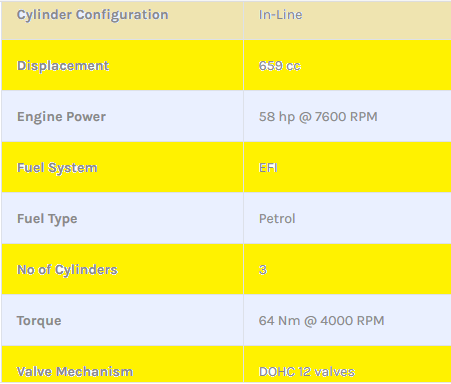Select the DOHC 12 valves value

coord(307,372)
